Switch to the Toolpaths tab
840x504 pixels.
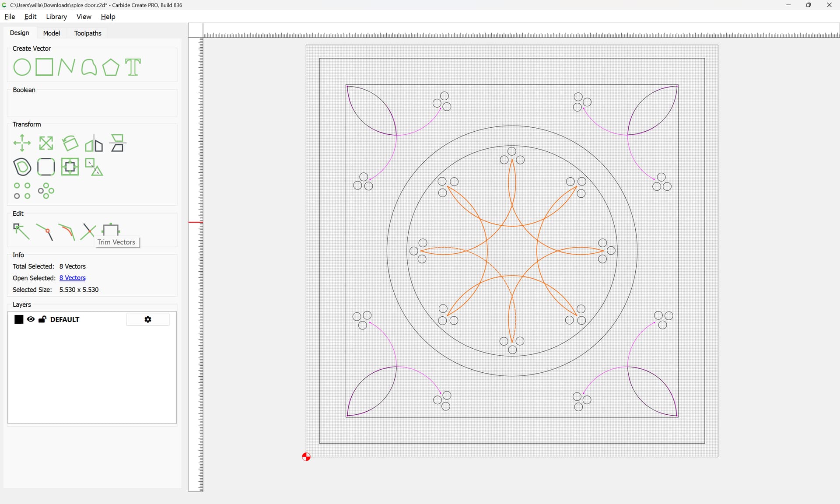(x=87, y=33)
